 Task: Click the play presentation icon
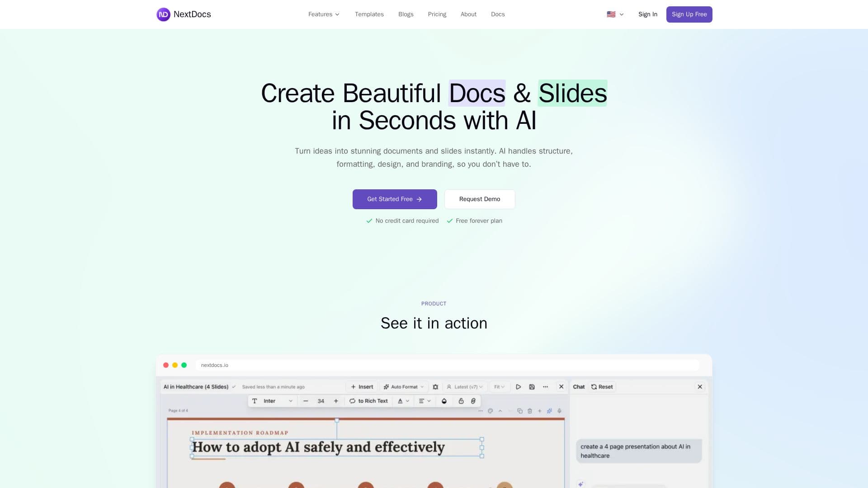click(x=519, y=387)
